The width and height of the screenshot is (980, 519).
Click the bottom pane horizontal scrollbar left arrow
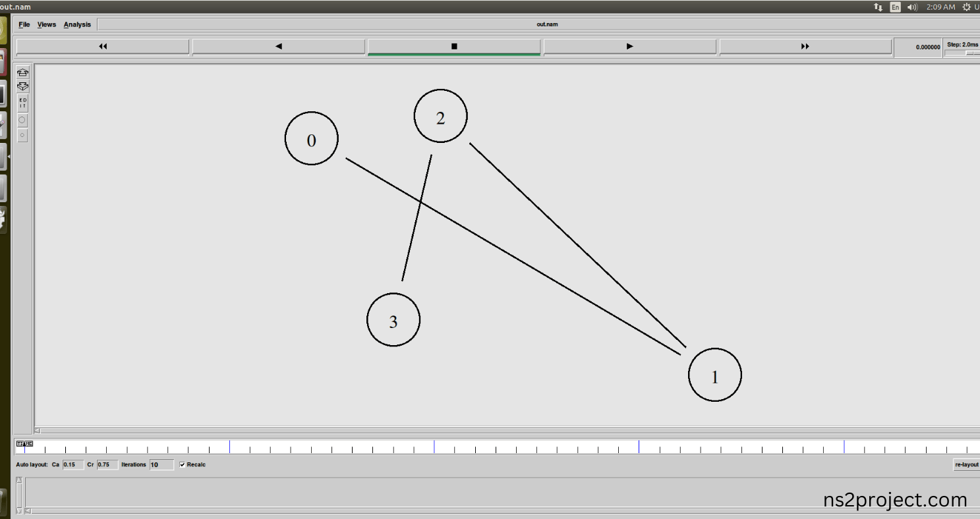coord(28,510)
